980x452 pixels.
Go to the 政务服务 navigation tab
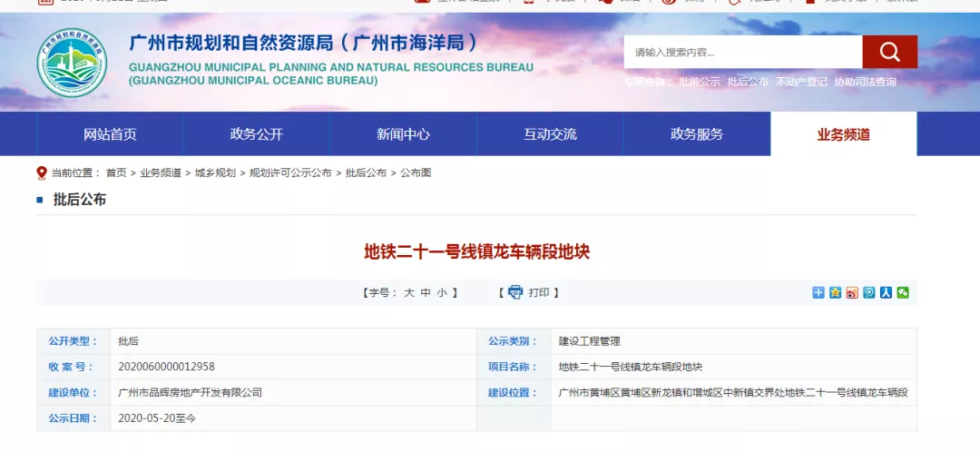point(697,134)
